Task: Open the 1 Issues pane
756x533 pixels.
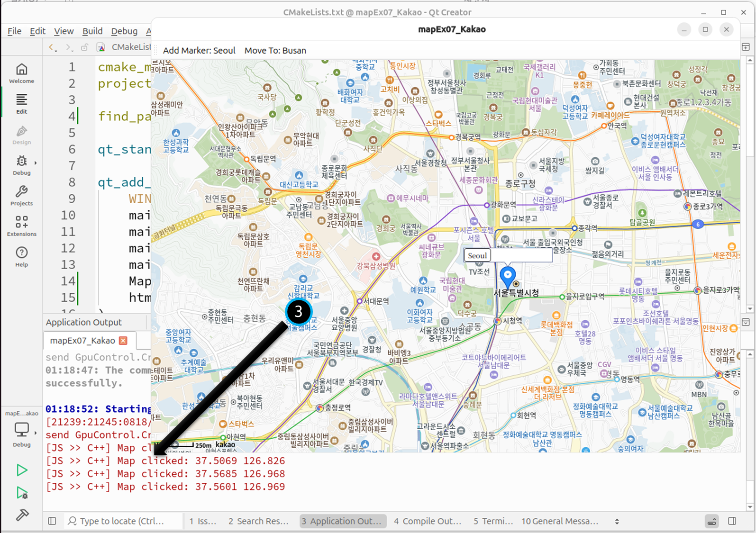Action: [203, 521]
